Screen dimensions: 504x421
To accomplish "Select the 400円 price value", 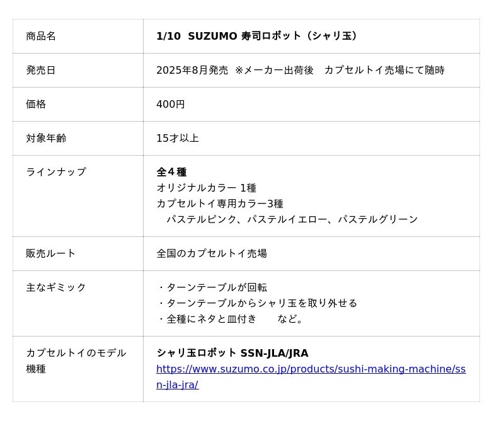I will pyautogui.click(x=171, y=105).
